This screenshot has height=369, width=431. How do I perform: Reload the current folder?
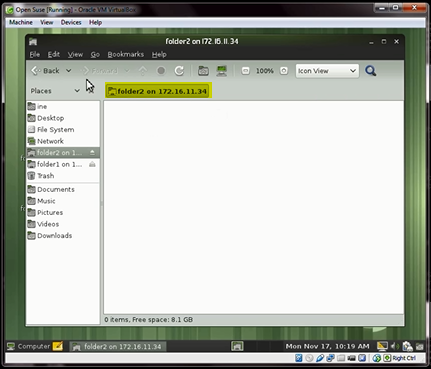(179, 71)
